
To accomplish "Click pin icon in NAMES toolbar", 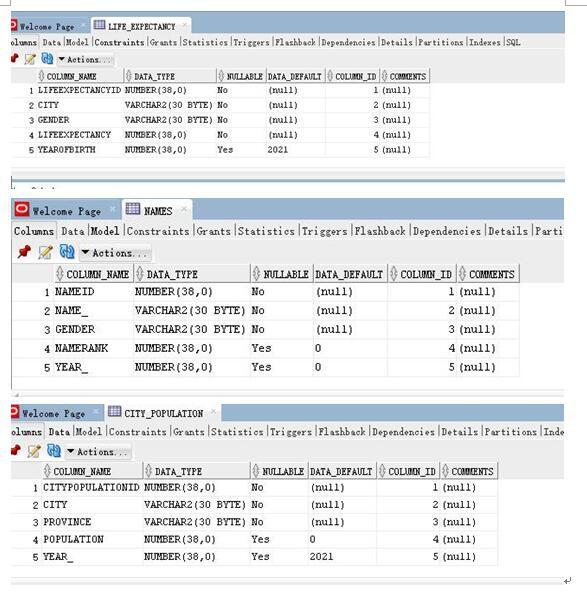I will coord(24,252).
